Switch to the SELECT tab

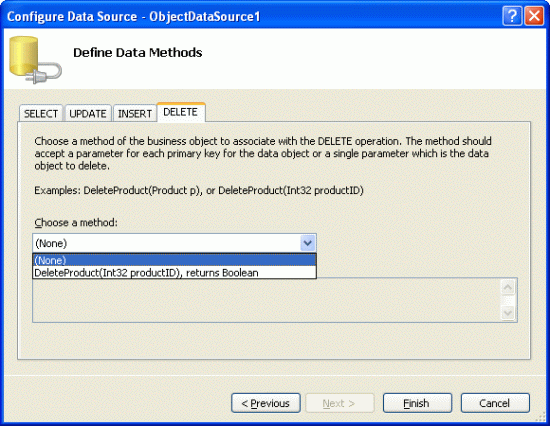click(41, 113)
